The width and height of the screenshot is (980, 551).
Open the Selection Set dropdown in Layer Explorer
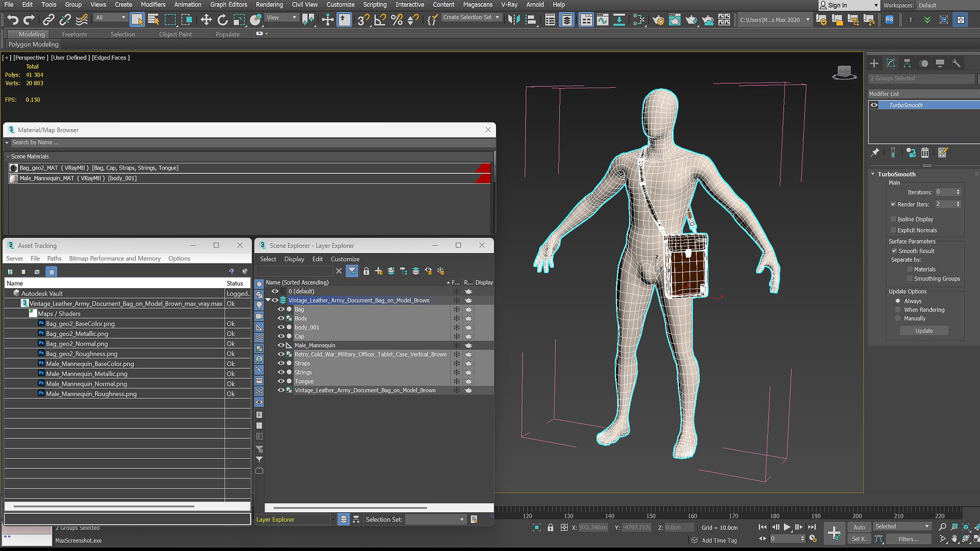tap(435, 519)
